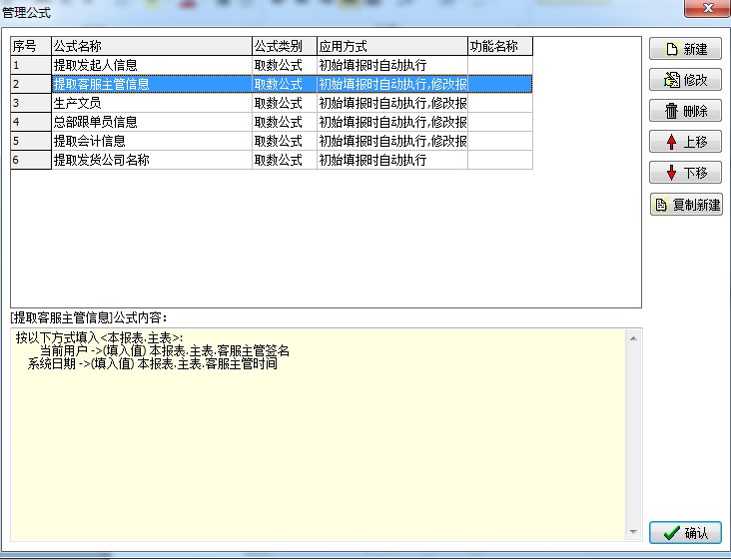Select the row 总部跟单员信息

272,122
